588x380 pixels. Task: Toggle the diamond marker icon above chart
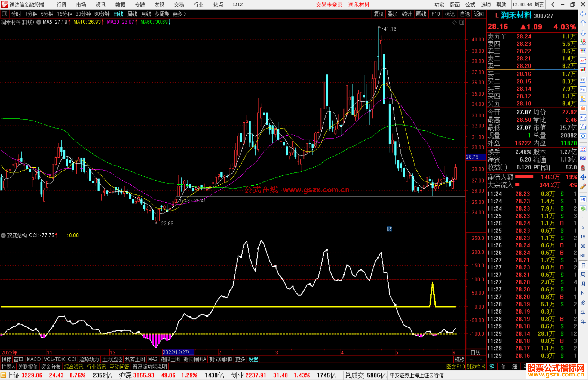[x=454, y=22]
